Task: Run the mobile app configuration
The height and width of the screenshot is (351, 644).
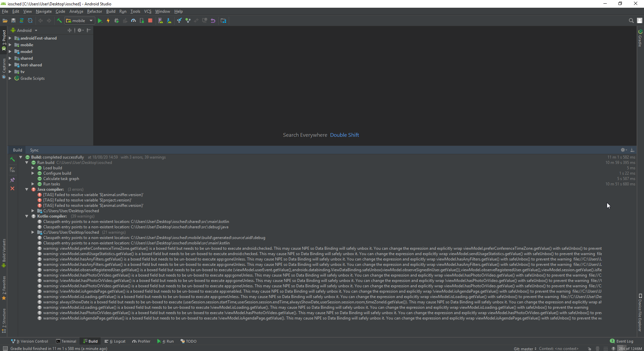Action: pos(100,20)
